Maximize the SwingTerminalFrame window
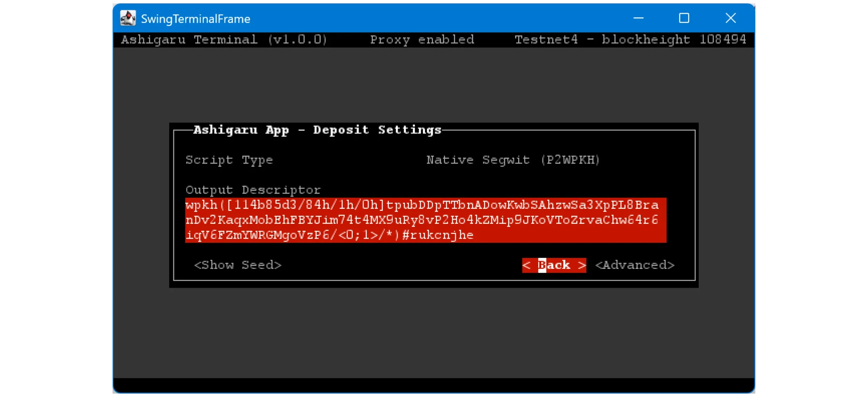 point(684,18)
